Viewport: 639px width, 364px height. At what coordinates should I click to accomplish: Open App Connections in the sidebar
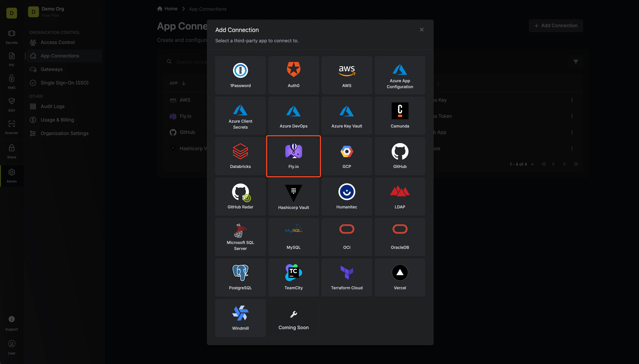click(64, 56)
